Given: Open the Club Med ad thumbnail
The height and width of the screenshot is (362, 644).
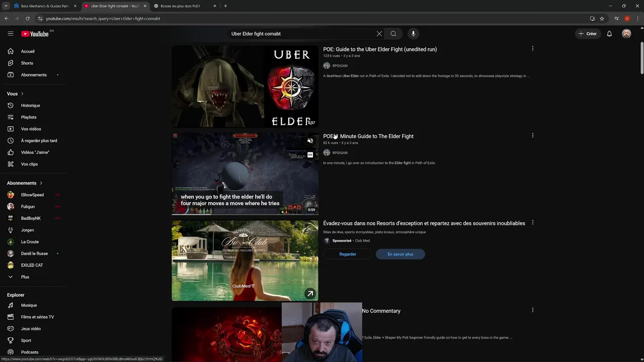Looking at the screenshot, I should click(x=245, y=260).
